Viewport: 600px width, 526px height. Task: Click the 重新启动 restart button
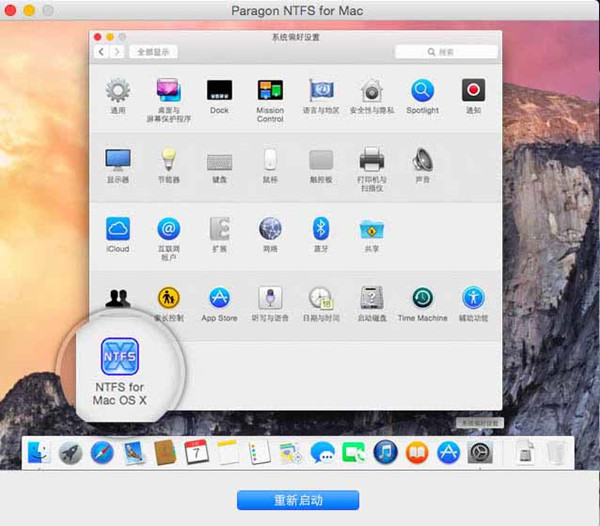(x=297, y=499)
